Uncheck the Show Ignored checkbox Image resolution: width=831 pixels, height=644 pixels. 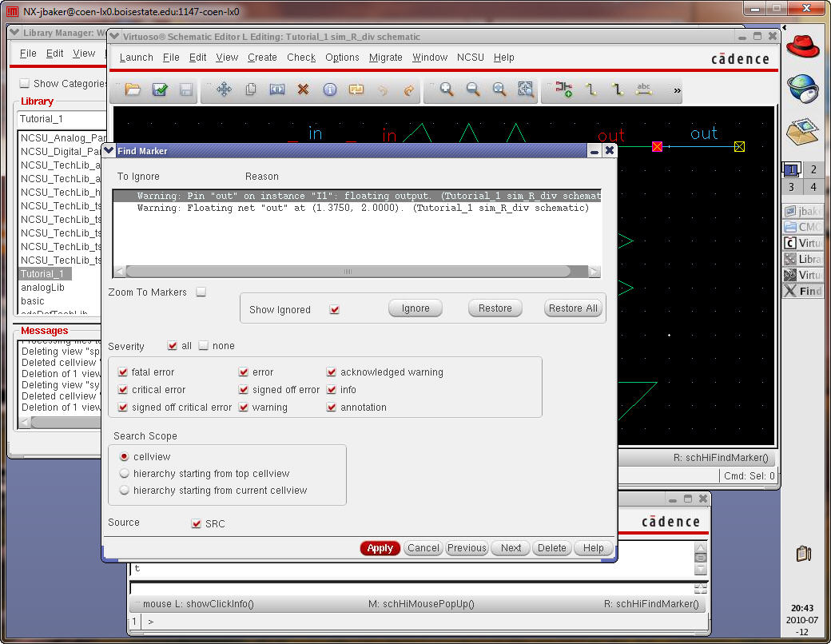point(335,310)
